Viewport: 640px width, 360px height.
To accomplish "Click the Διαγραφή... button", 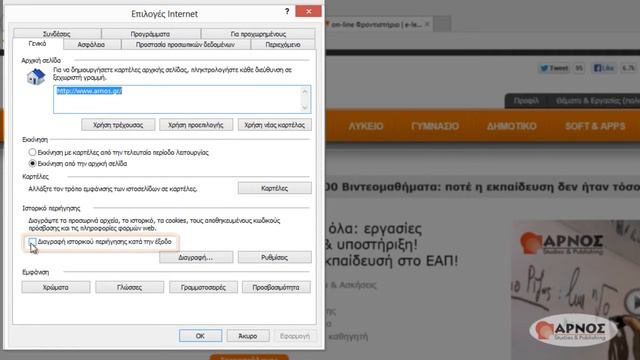I will 196,258.
